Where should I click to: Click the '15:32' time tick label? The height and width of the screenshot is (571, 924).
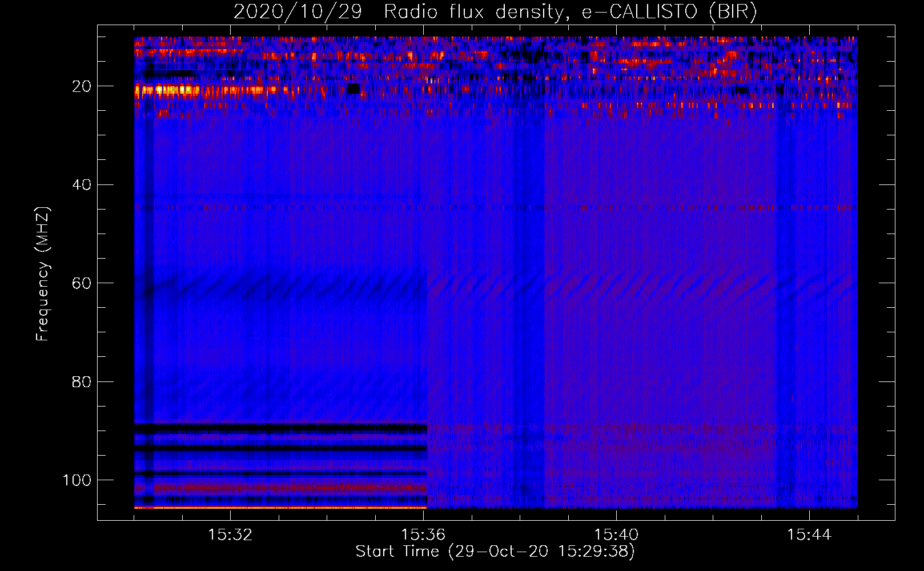click(230, 535)
